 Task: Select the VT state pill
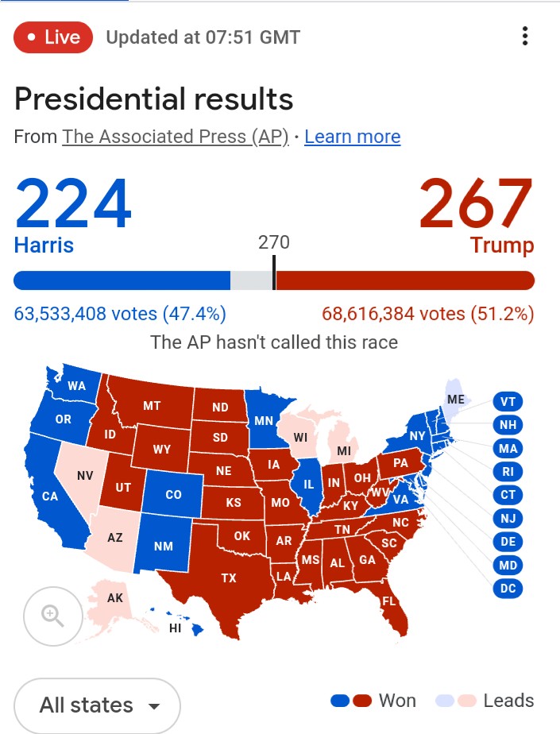[508, 402]
